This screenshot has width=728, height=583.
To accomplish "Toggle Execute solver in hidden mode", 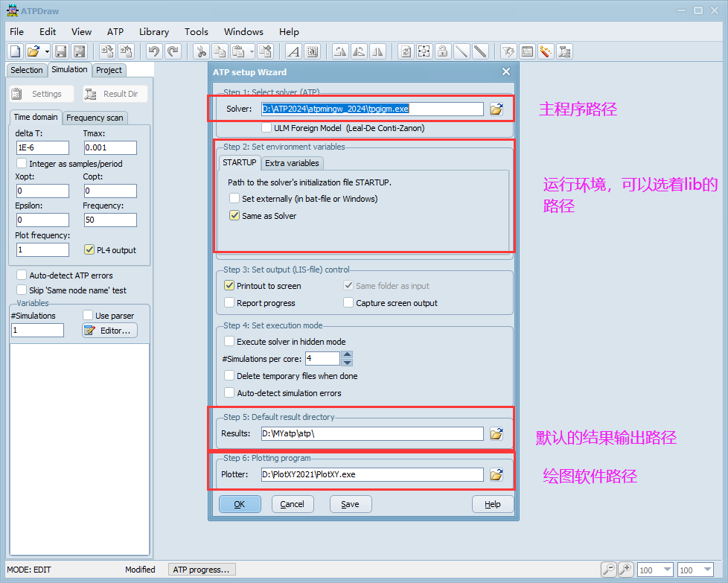I will coord(229,342).
